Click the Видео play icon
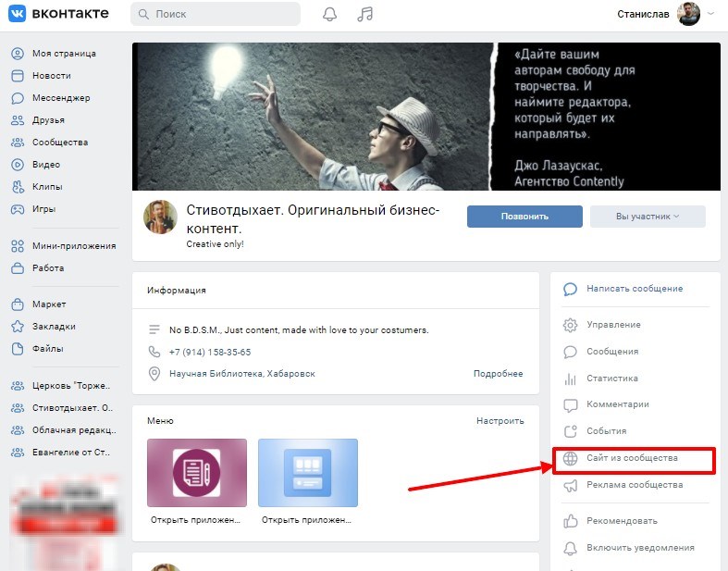 tap(18, 165)
